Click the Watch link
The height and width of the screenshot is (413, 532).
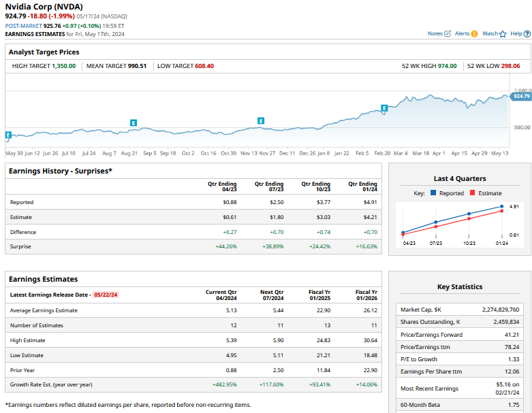[x=490, y=33]
